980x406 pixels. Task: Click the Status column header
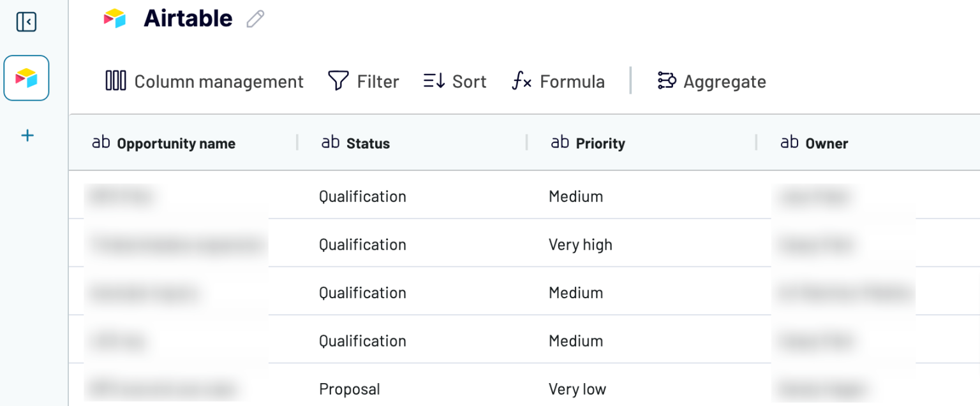[367, 143]
